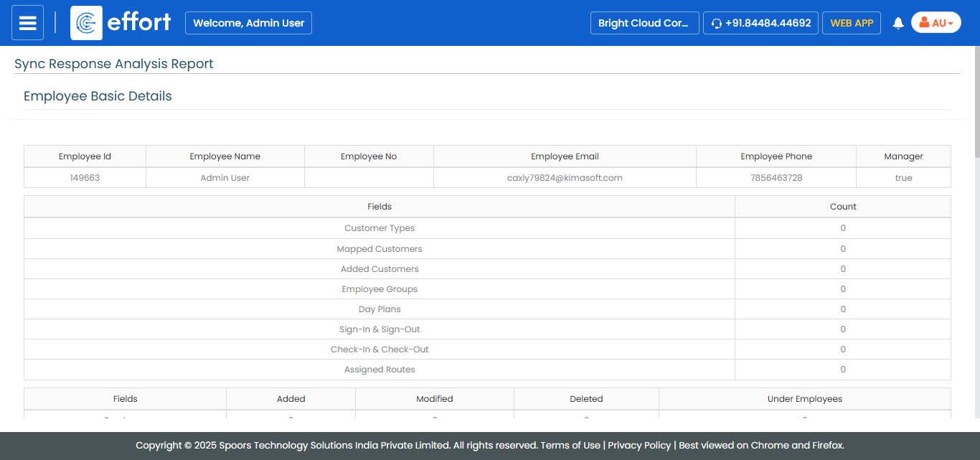Open the notifications bell
Viewport: 980px width, 460px height.
click(x=897, y=23)
